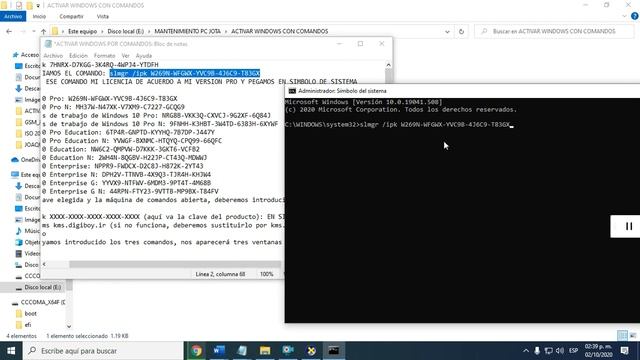Open the Compartir ribbon tab
The image size is (640, 360).
(71, 16)
